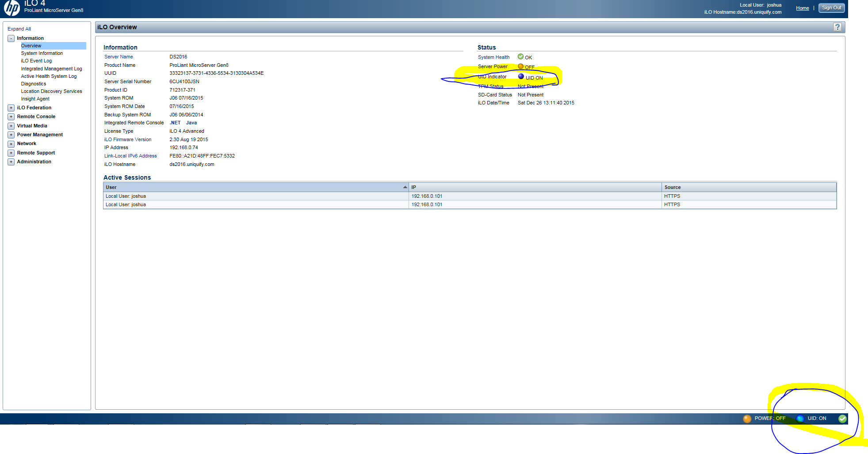Click the HP logo icon
The height and width of the screenshot is (454, 868).
12,8
